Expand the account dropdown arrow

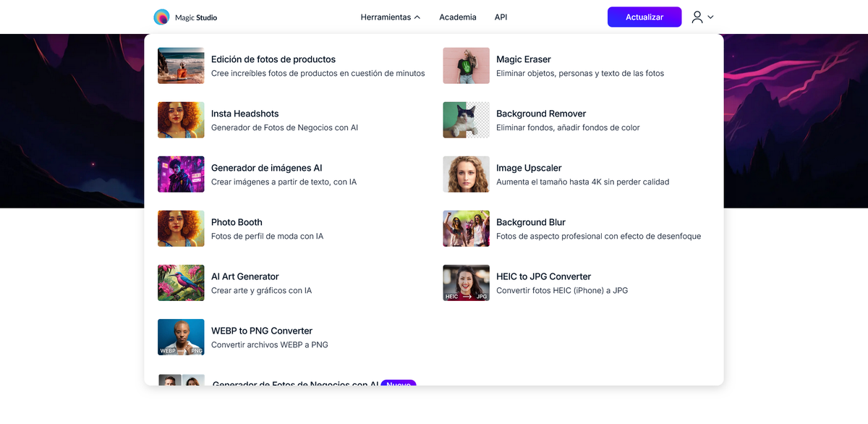point(710,17)
